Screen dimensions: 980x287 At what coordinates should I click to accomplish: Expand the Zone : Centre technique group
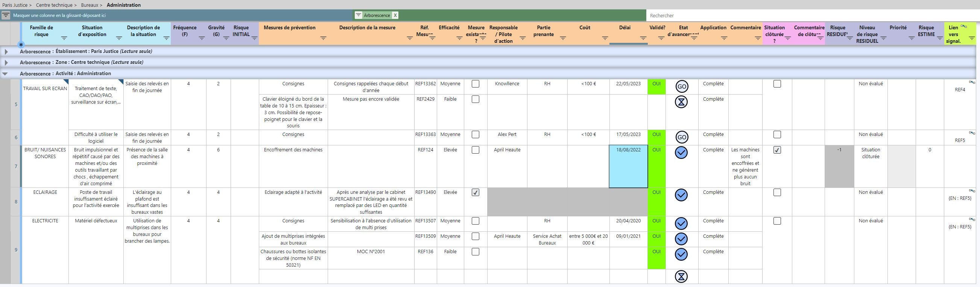[x=6, y=62]
